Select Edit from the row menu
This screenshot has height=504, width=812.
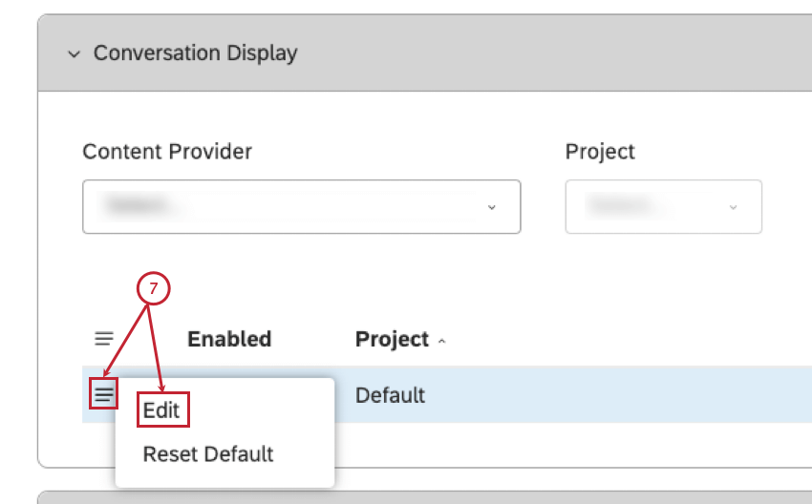(161, 410)
